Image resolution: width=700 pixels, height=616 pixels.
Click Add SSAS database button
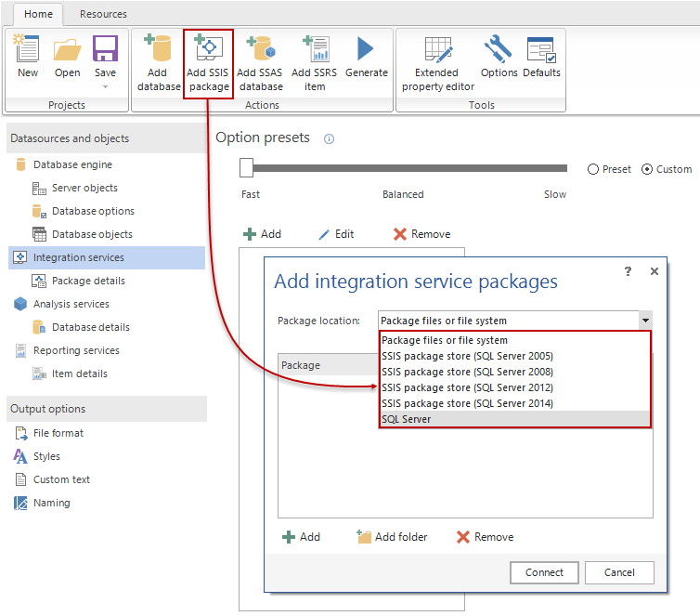(261, 63)
